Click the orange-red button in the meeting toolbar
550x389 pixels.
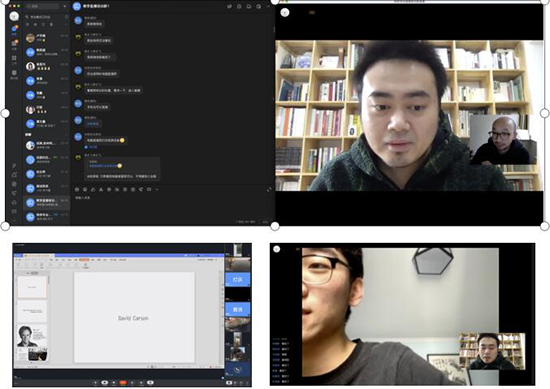[123, 383]
